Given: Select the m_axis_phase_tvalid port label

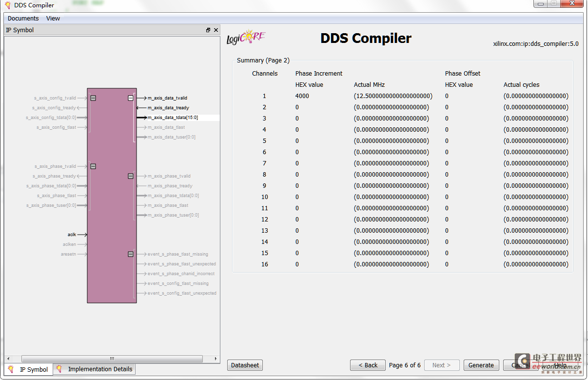Looking at the screenshot, I should coord(169,176).
